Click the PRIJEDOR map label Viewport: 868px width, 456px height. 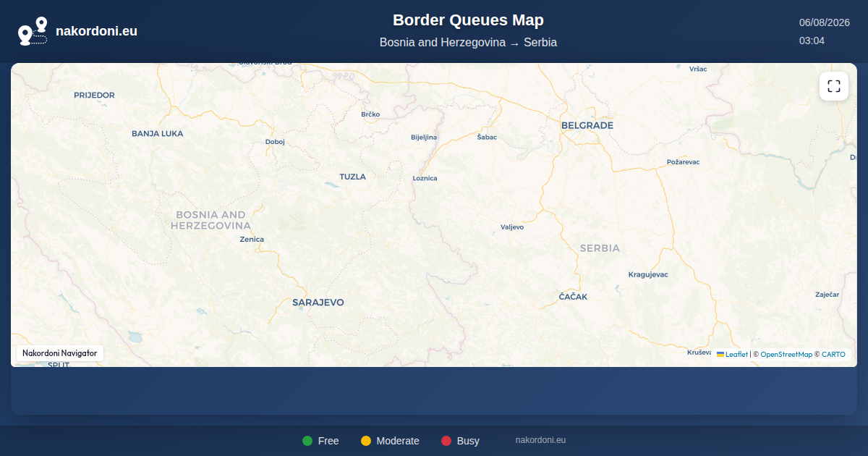pos(94,95)
